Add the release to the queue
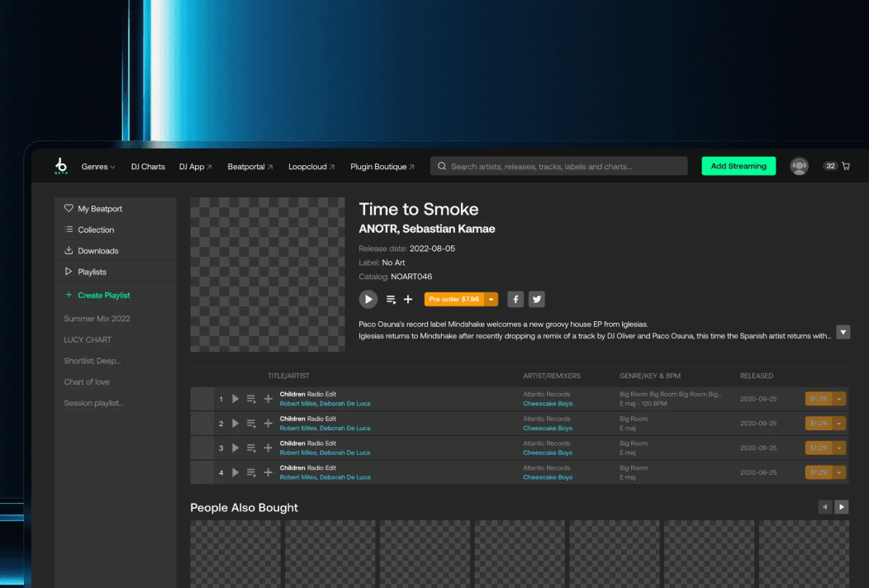 click(391, 299)
